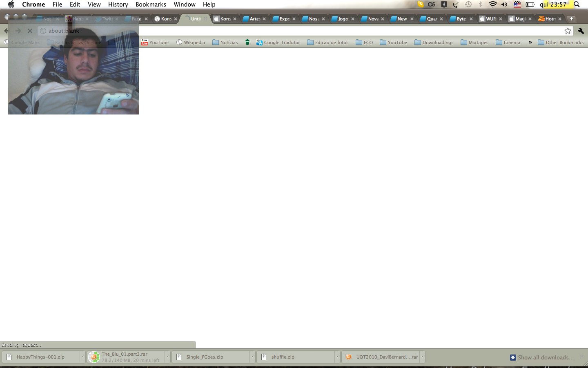Viewport: 588px width, 368px height.
Task: Open the Other Bookmarks folder
Action: pos(561,42)
